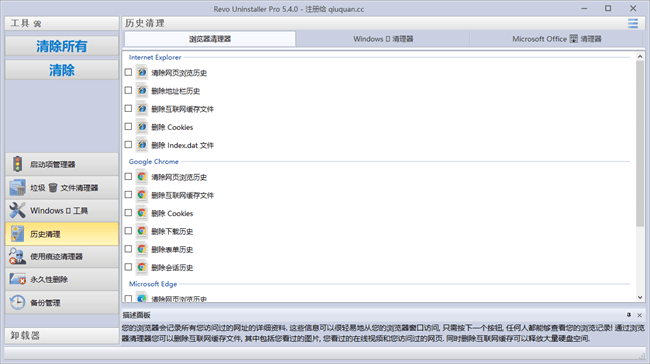
Task: Check Chrome 清除网页浏览历史 checkbox
Action: [128, 177]
